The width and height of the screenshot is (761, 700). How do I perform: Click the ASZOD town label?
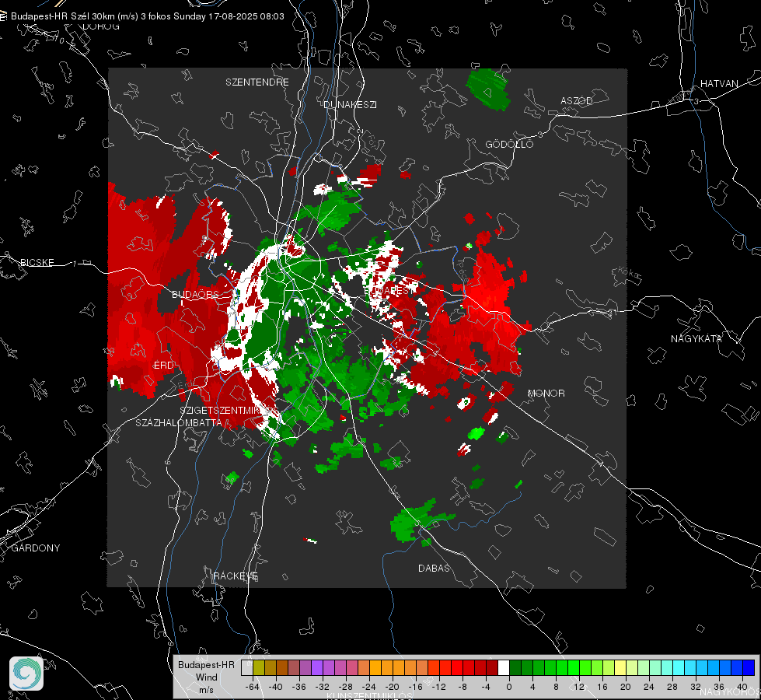pos(577,100)
